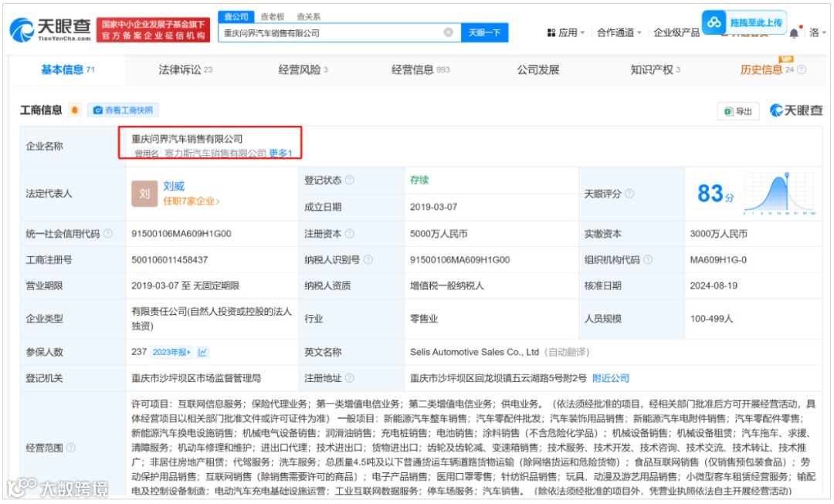Open legal representative 刘威 link
Screen dimensions: 834x504
point(174,186)
